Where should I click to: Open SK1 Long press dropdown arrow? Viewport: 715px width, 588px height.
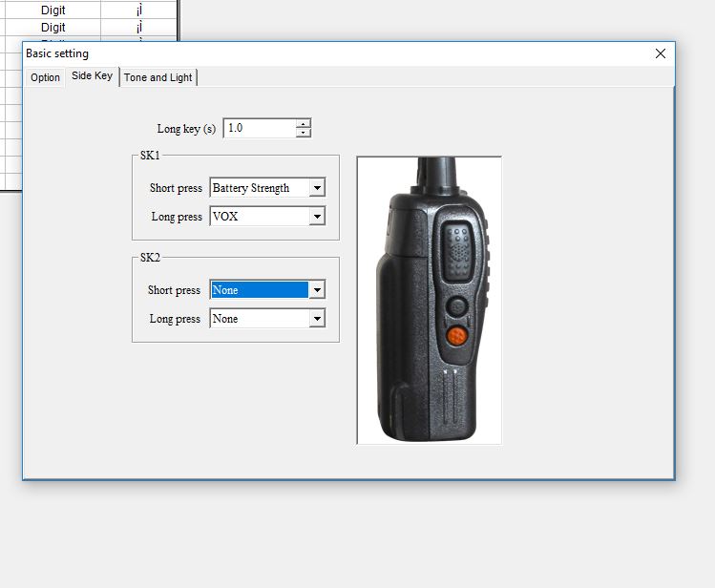coord(317,216)
